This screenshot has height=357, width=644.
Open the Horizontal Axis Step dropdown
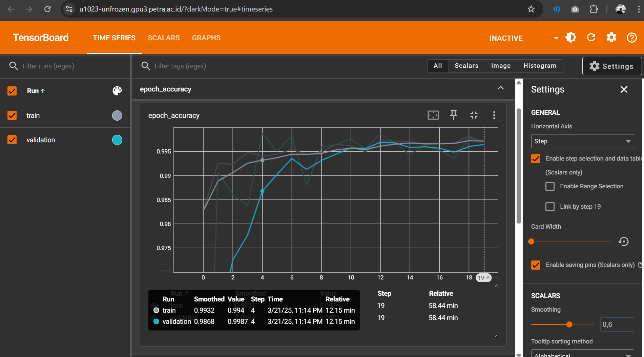pyautogui.click(x=582, y=141)
